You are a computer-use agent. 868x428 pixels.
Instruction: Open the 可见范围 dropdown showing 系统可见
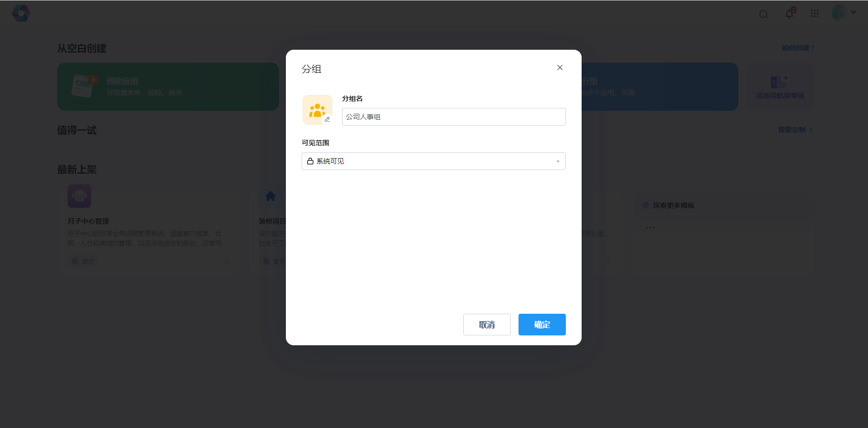click(x=433, y=161)
